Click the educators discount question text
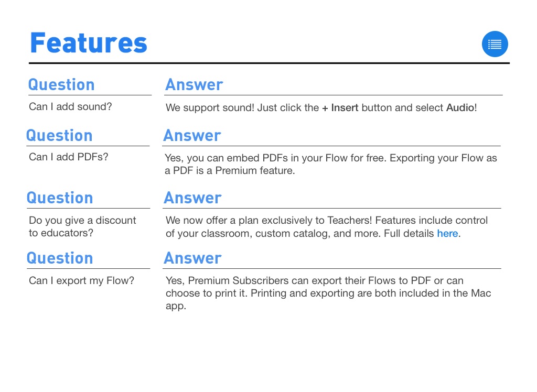The height and width of the screenshot is (392, 537). [82, 226]
